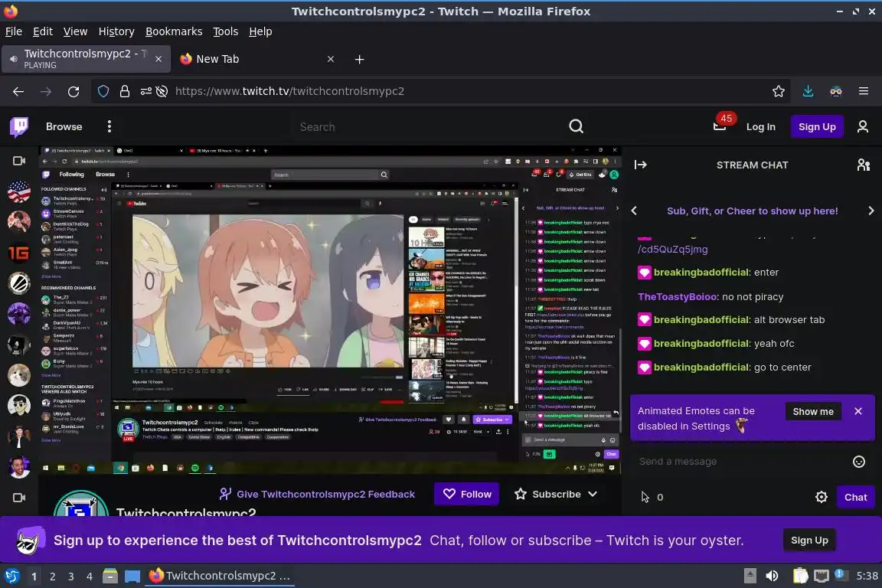The height and width of the screenshot is (588, 882).
Task: Click the Show me button for animated emotes
Action: coord(813,411)
